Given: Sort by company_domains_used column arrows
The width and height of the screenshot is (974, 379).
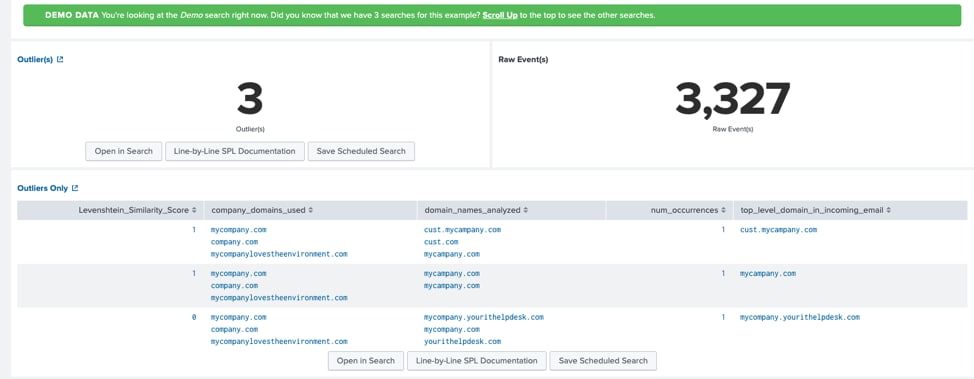Looking at the screenshot, I should (x=311, y=210).
